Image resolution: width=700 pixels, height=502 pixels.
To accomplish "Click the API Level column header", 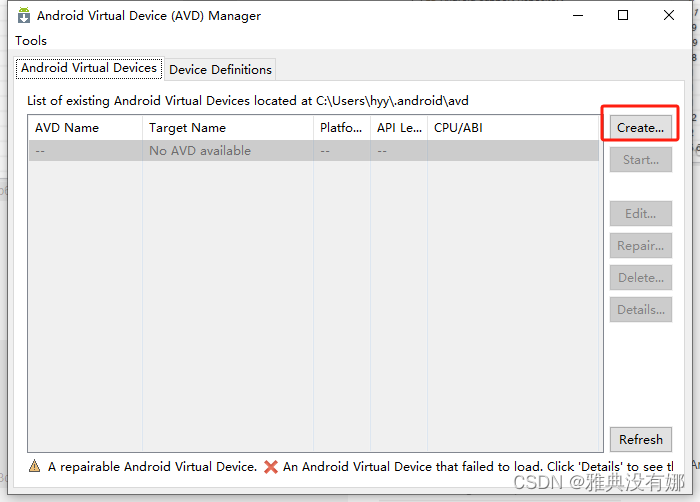I will [399, 128].
